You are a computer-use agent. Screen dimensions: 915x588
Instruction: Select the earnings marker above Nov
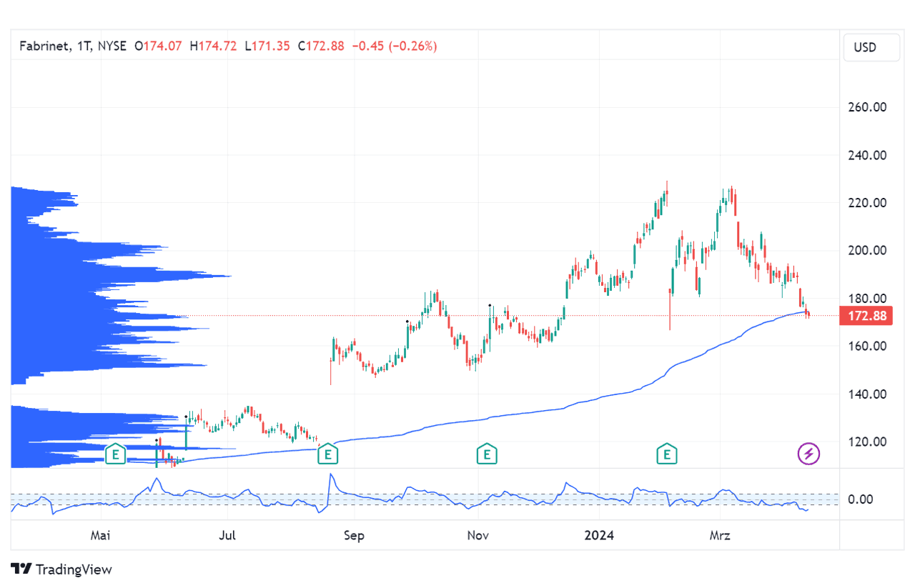click(x=487, y=454)
